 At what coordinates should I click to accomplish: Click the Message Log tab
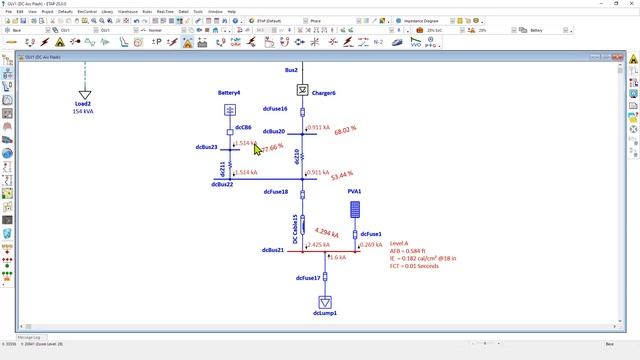click(x=31, y=338)
